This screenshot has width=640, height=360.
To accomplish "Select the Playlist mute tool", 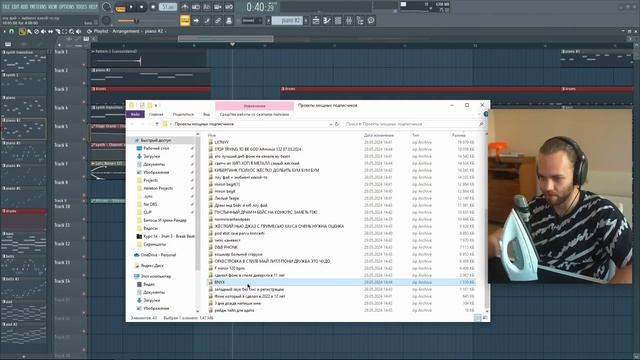I will (x=43, y=31).
